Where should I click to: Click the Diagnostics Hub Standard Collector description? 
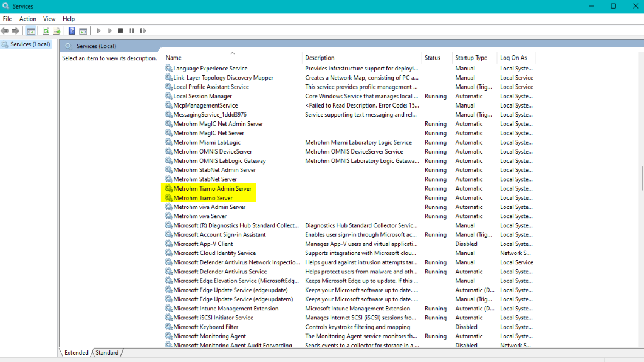pyautogui.click(x=361, y=225)
